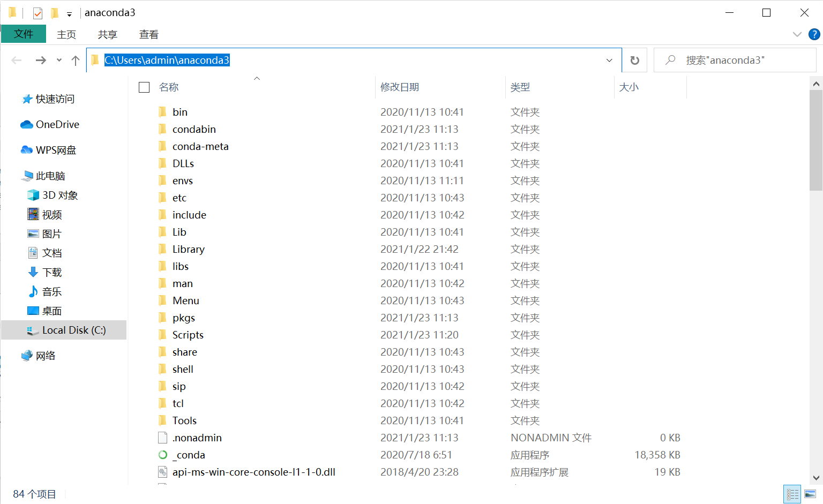Click the conda-meta folder icon
The height and width of the screenshot is (504, 823).
[162, 146]
